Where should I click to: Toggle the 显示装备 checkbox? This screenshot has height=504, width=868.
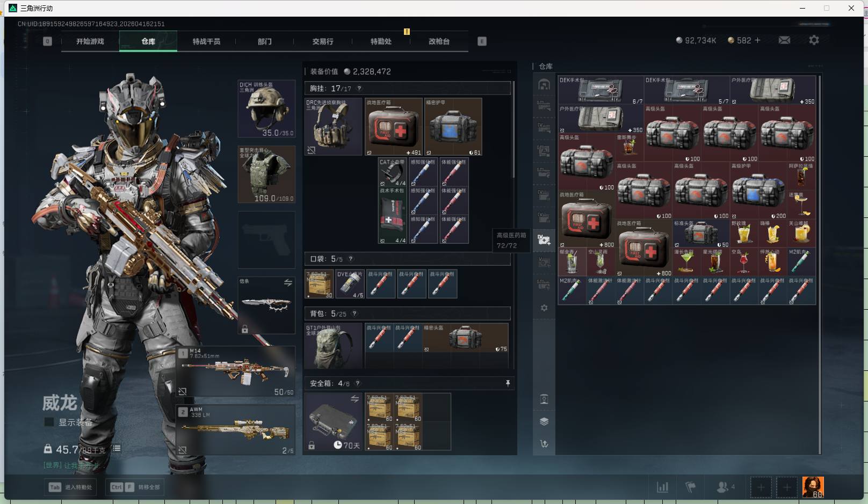pos(49,422)
